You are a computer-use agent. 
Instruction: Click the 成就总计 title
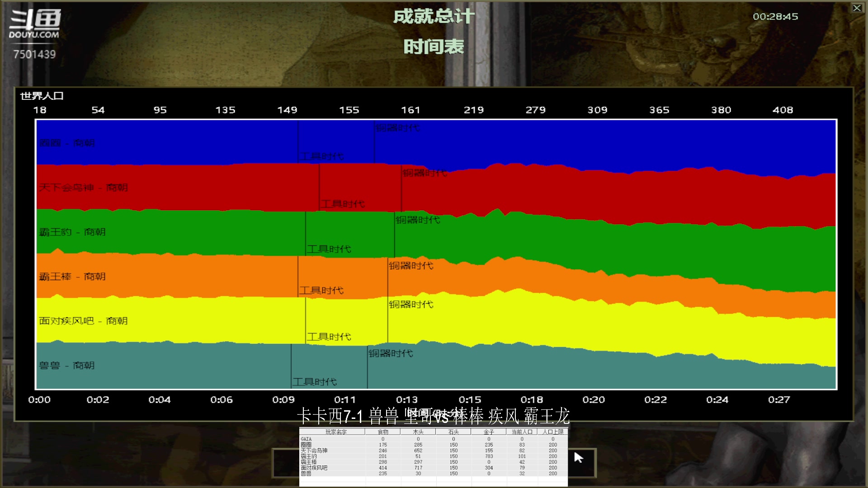pyautogui.click(x=434, y=17)
